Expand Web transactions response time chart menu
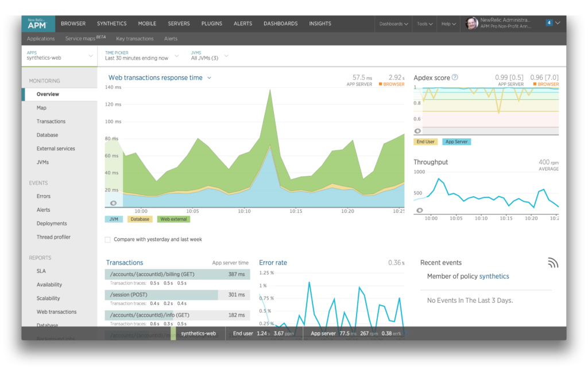Image resolution: width=588 pixels, height=370 pixels. (209, 78)
